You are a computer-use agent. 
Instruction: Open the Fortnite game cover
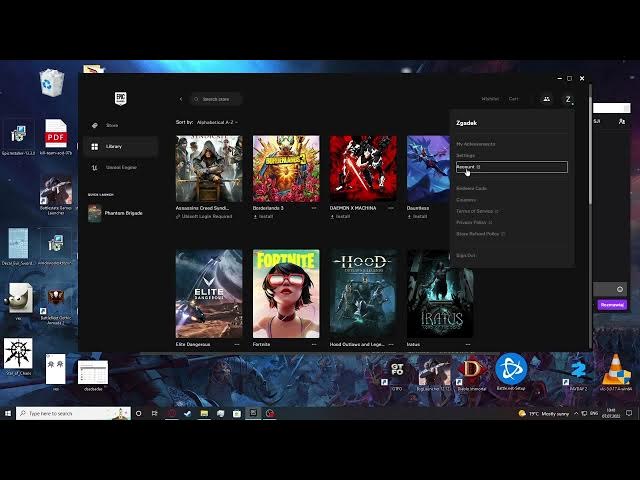click(x=286, y=293)
